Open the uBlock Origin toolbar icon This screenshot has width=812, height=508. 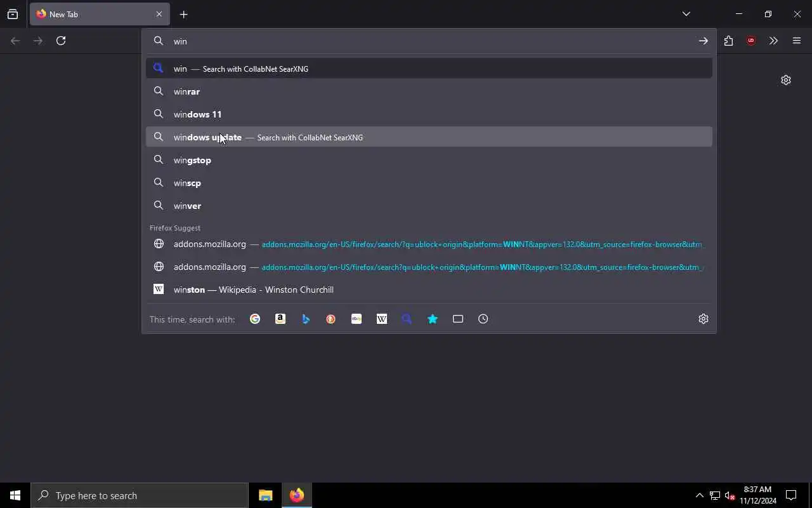(751, 41)
